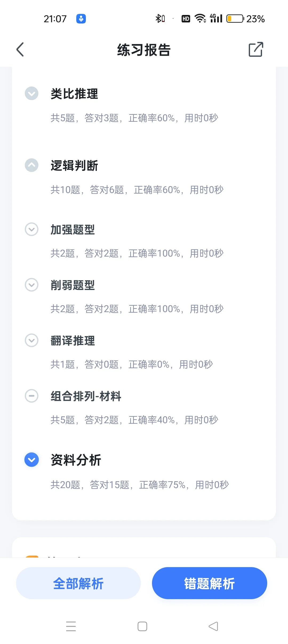Toggle the blue 资料分析 chevron
This screenshot has height=644, width=288.
[x=31, y=460]
